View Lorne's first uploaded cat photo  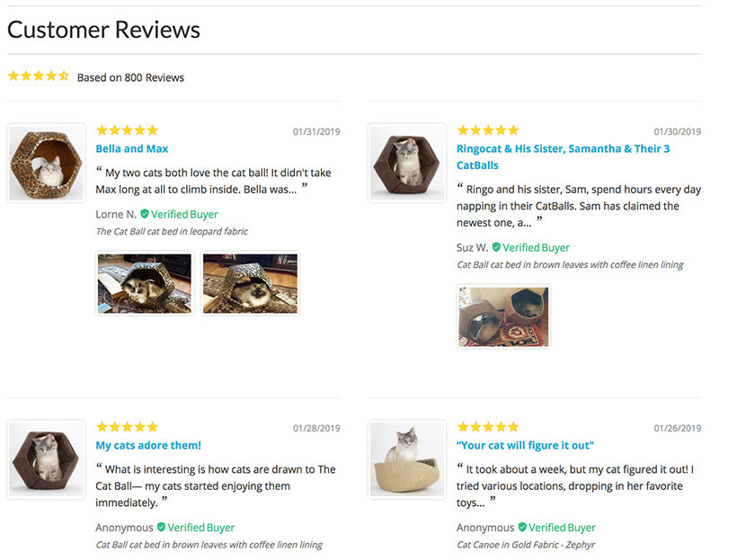click(145, 283)
